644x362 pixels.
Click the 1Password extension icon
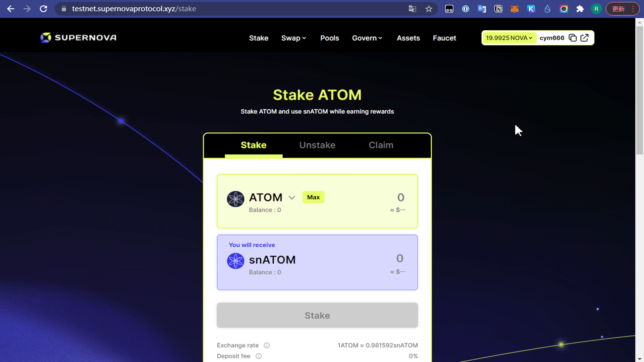point(466,9)
